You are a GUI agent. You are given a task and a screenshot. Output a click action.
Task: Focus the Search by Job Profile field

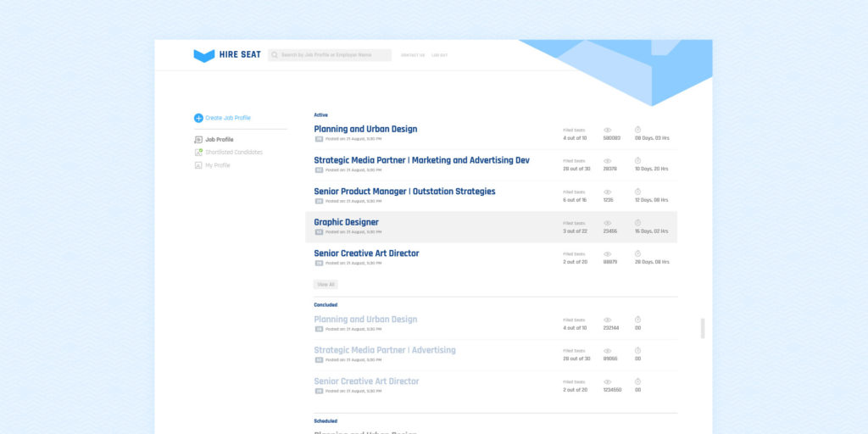pos(330,55)
